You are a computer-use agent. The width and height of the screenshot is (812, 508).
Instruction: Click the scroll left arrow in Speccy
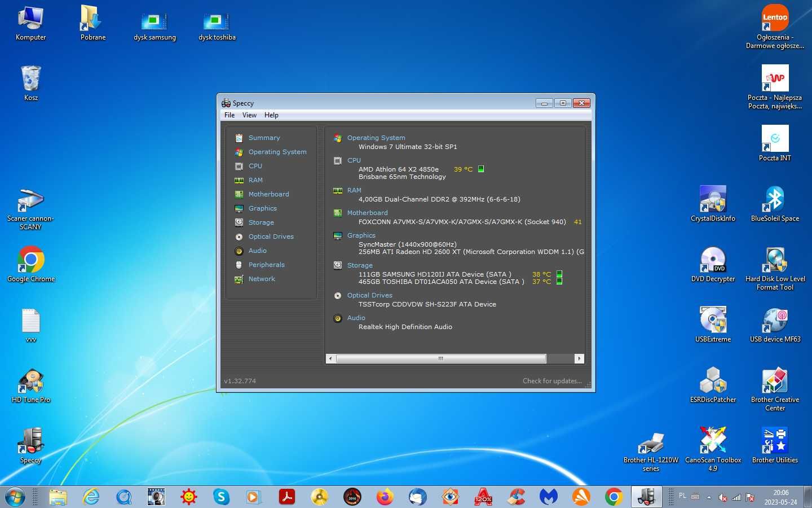[330, 358]
